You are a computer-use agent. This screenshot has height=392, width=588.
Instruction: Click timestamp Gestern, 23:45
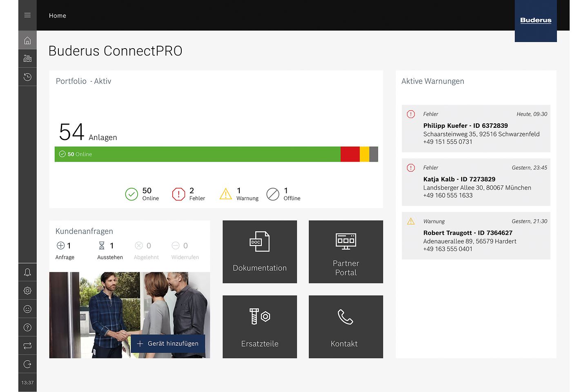coord(530,167)
